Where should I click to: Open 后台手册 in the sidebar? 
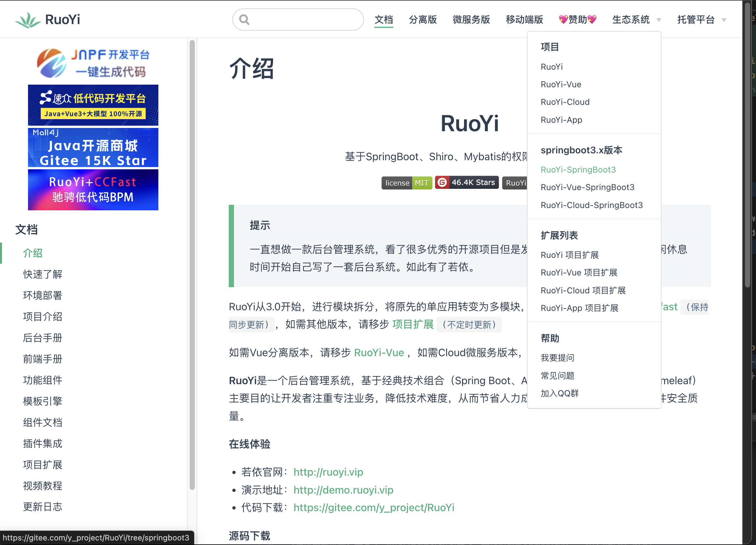point(43,338)
